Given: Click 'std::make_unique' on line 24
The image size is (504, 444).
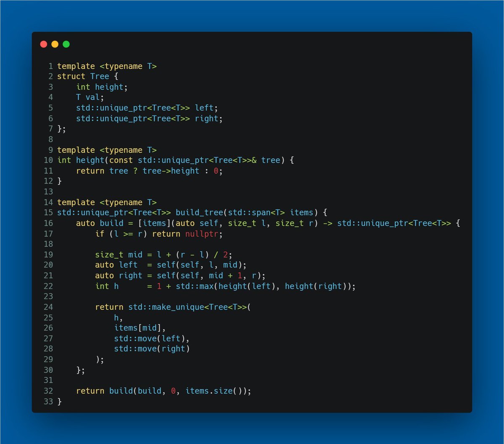Looking at the screenshot, I should click(166, 307).
